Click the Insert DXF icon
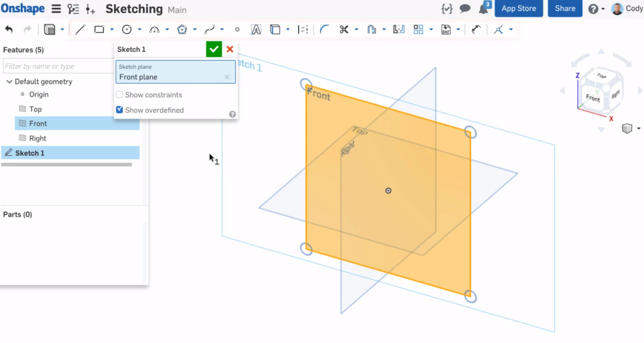This screenshot has width=644, height=343. click(446, 30)
